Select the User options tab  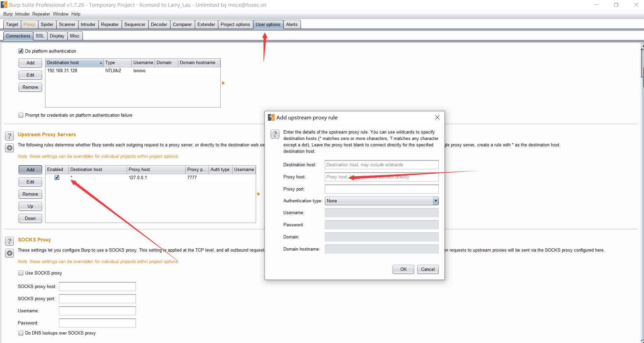pos(268,24)
